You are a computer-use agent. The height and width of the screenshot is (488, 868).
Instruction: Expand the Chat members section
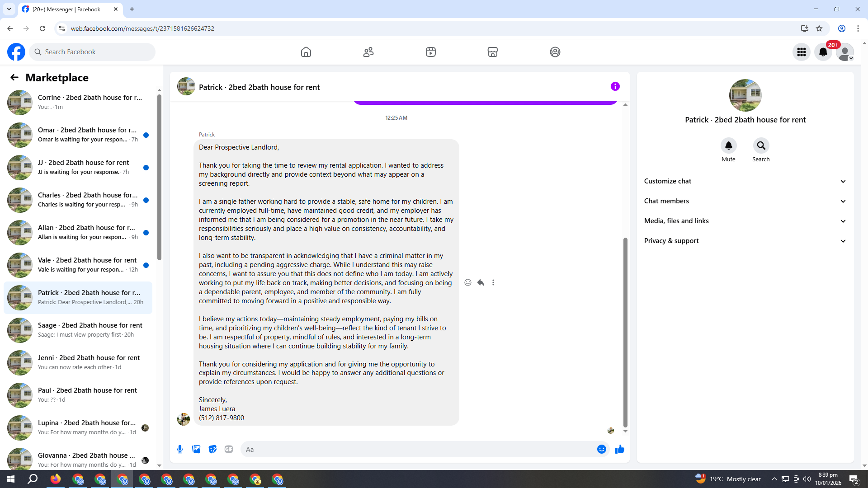click(x=745, y=201)
